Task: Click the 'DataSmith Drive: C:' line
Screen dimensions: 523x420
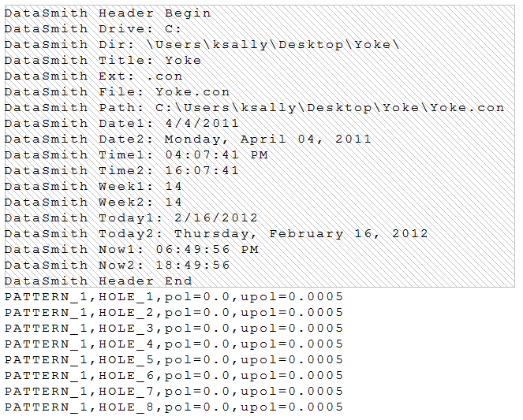Action: [x=93, y=28]
